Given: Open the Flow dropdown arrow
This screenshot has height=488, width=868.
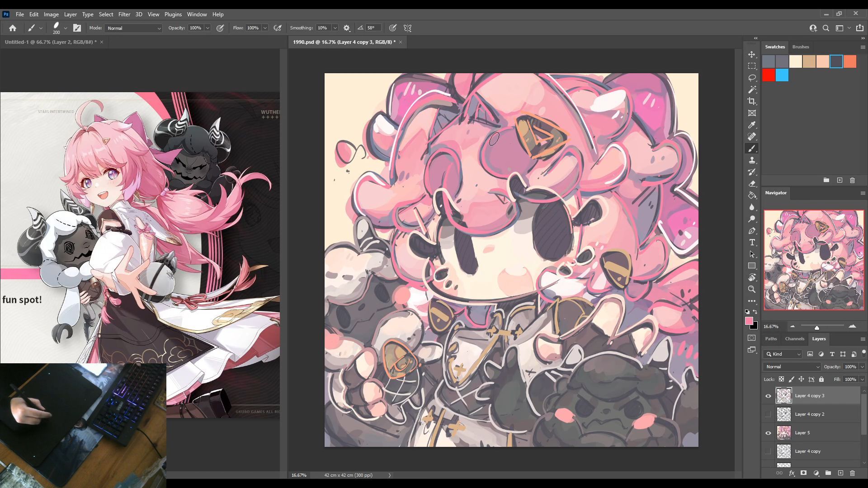Looking at the screenshot, I should click(265, 28).
